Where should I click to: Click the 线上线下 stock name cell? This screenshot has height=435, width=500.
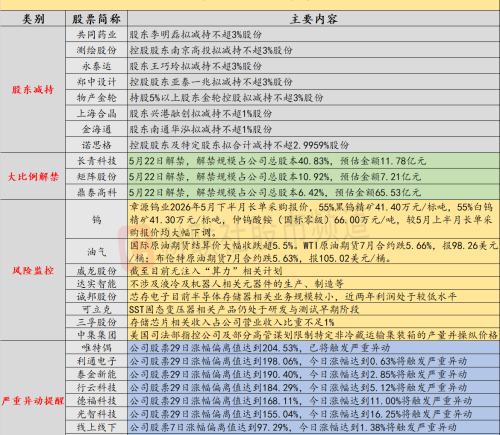pos(96,427)
